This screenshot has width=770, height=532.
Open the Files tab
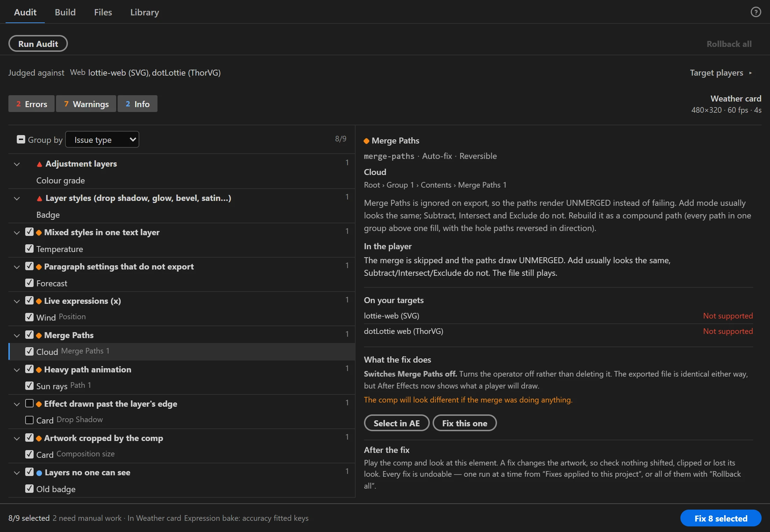click(103, 12)
